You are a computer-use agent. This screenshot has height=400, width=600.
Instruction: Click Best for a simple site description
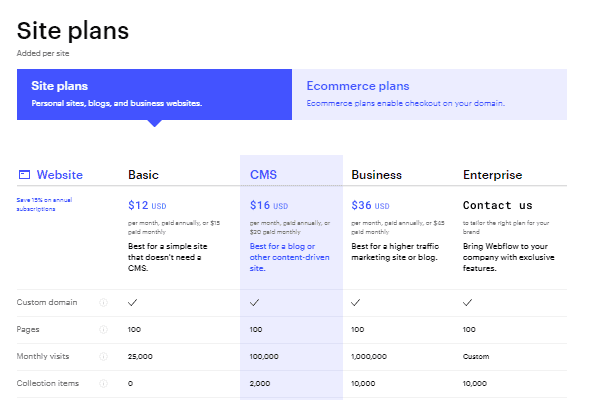[168, 257]
